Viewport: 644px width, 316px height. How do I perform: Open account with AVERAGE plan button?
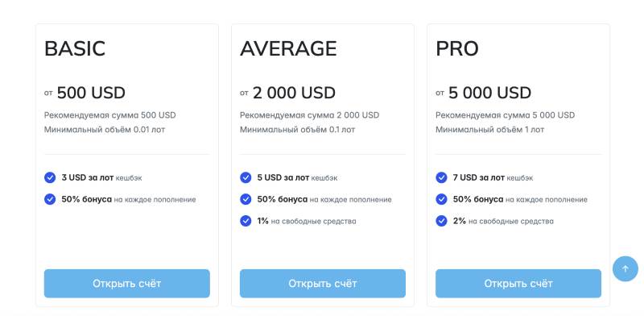coord(323,284)
